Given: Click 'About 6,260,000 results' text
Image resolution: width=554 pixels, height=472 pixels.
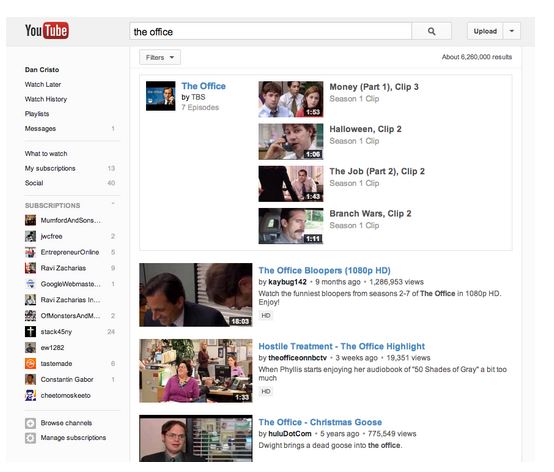Looking at the screenshot, I should (477, 57).
